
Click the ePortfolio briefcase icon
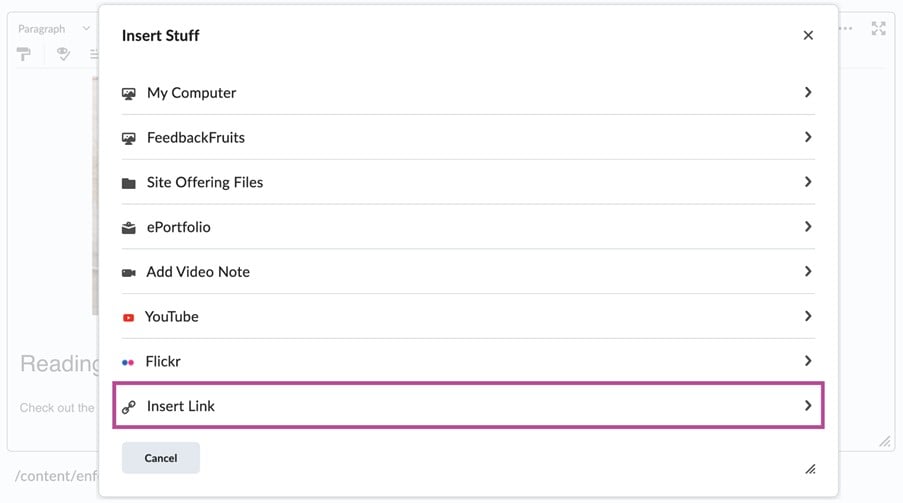(128, 228)
